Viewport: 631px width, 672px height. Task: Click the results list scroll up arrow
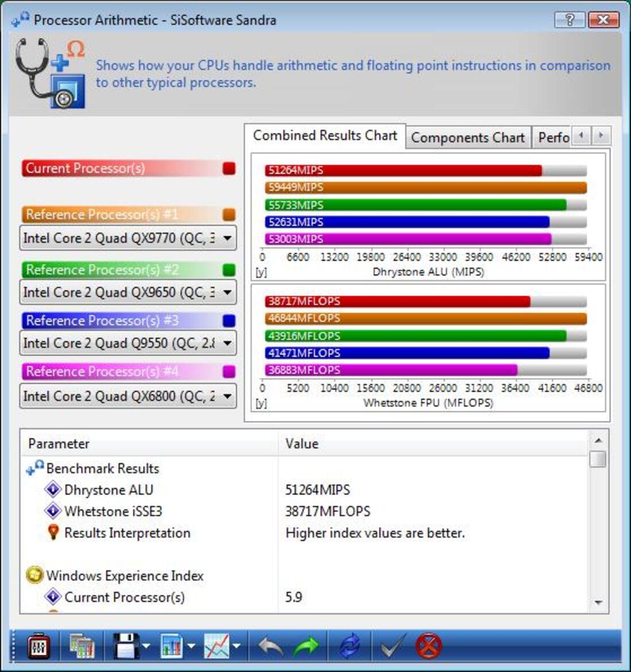pos(598,440)
